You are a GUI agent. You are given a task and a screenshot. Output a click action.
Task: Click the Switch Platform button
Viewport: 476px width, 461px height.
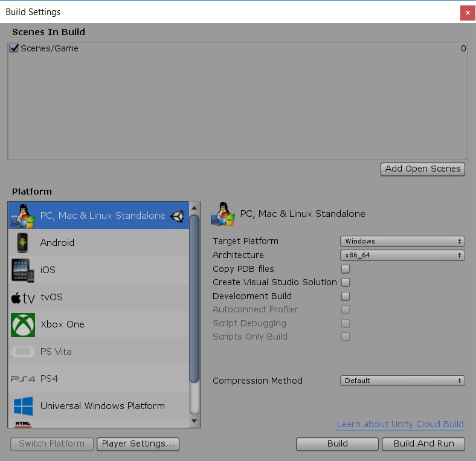click(51, 443)
